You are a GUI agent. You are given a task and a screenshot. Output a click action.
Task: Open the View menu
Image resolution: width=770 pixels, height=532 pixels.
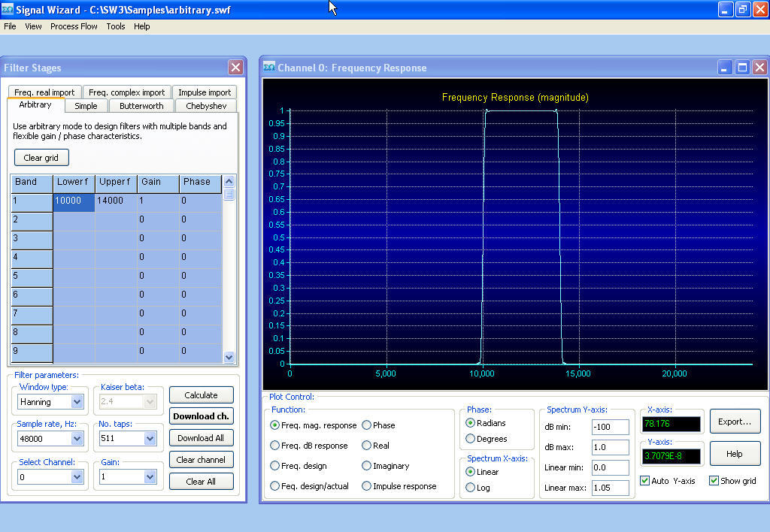(x=33, y=26)
